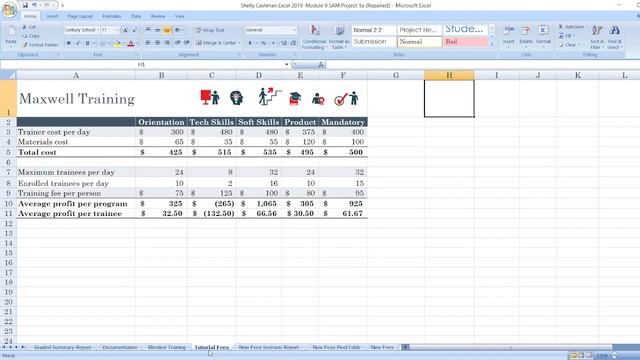Toggle bottom vertical alignment
640x360 pixels.
[167, 30]
